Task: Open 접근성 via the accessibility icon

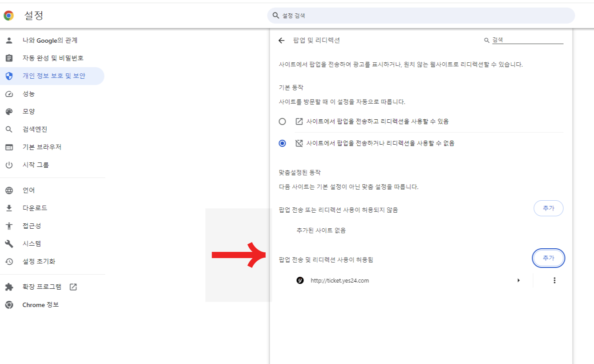Action: point(10,225)
